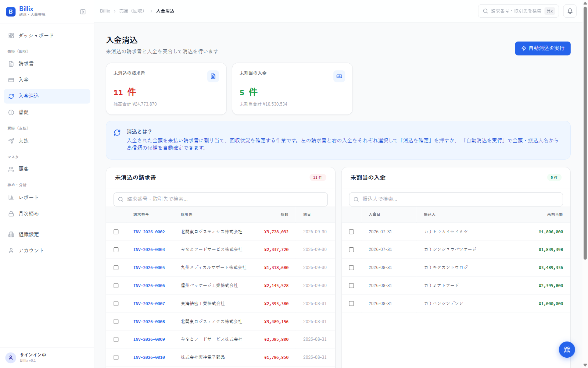Viewport: 588px width, 368px height.
Task: Click amount ¥3,728,032
Action: (276, 232)
